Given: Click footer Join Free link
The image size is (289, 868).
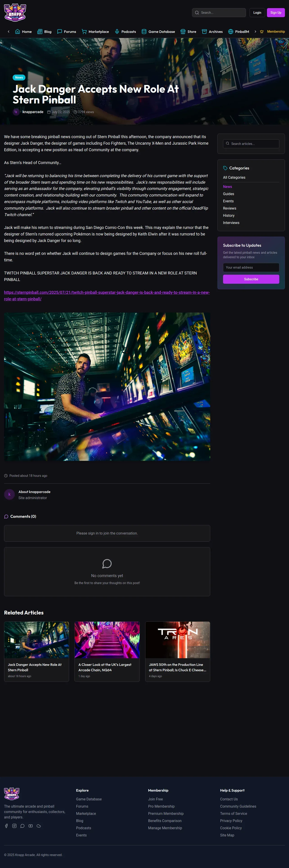Looking at the screenshot, I should (x=156, y=799).
